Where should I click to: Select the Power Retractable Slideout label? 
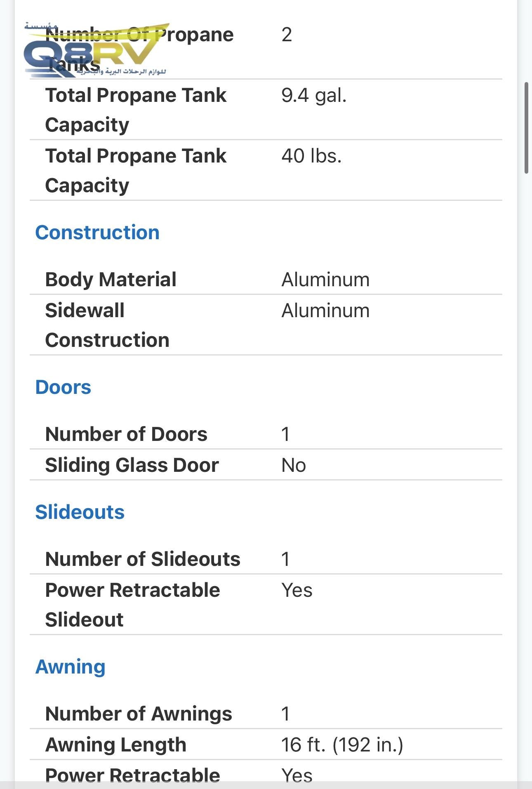click(x=132, y=605)
